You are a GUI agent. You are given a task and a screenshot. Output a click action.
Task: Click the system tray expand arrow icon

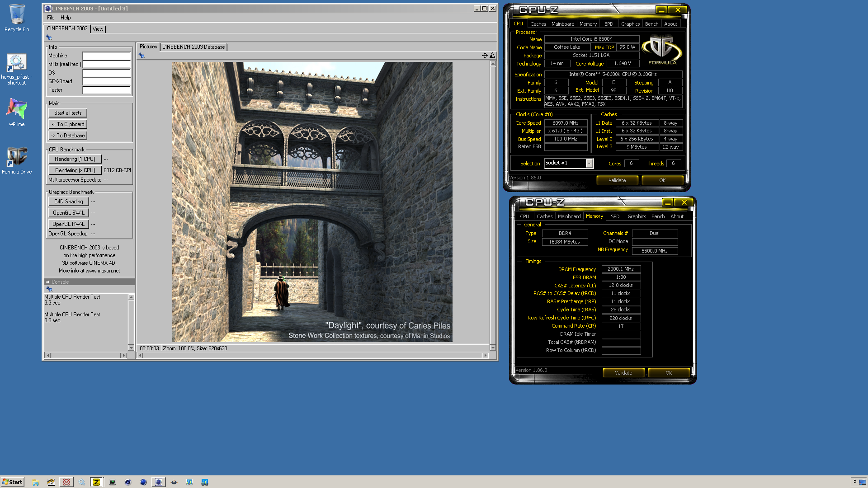pyautogui.click(x=855, y=482)
